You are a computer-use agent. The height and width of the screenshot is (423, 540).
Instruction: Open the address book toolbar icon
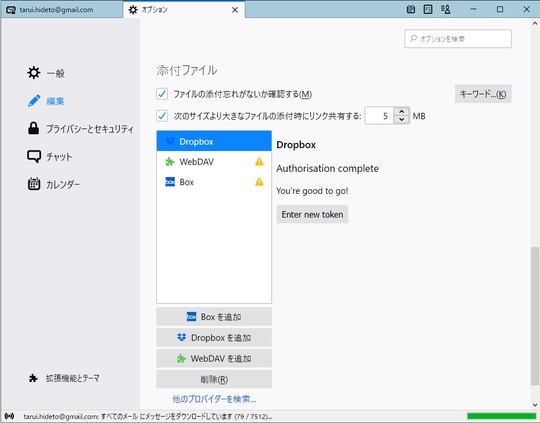[x=445, y=9]
